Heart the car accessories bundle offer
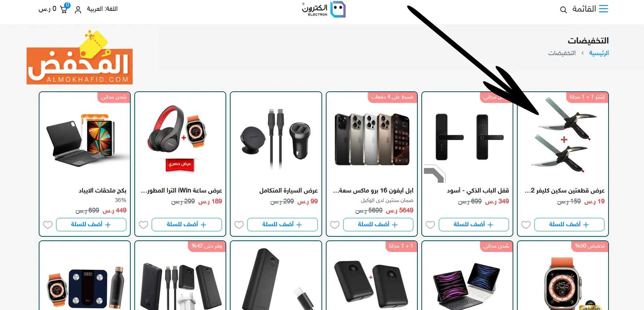Viewport: 644px width, 310px height. tap(239, 225)
